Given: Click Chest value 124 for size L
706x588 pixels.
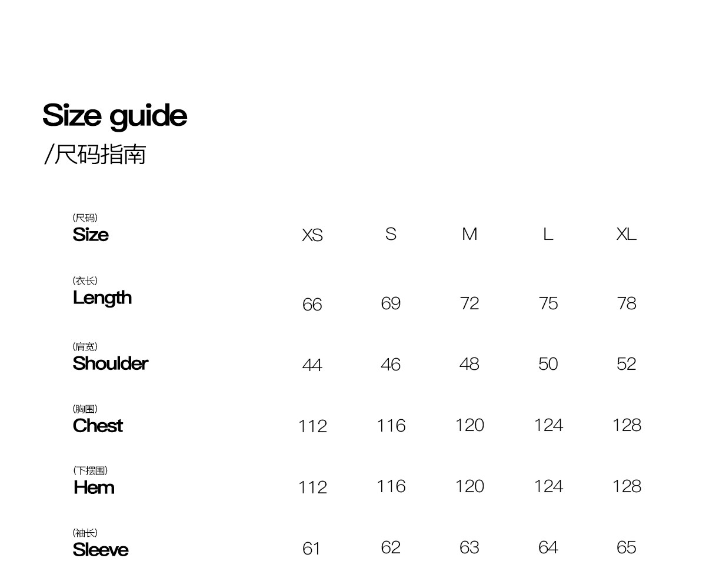Looking at the screenshot, I should 548,425.
